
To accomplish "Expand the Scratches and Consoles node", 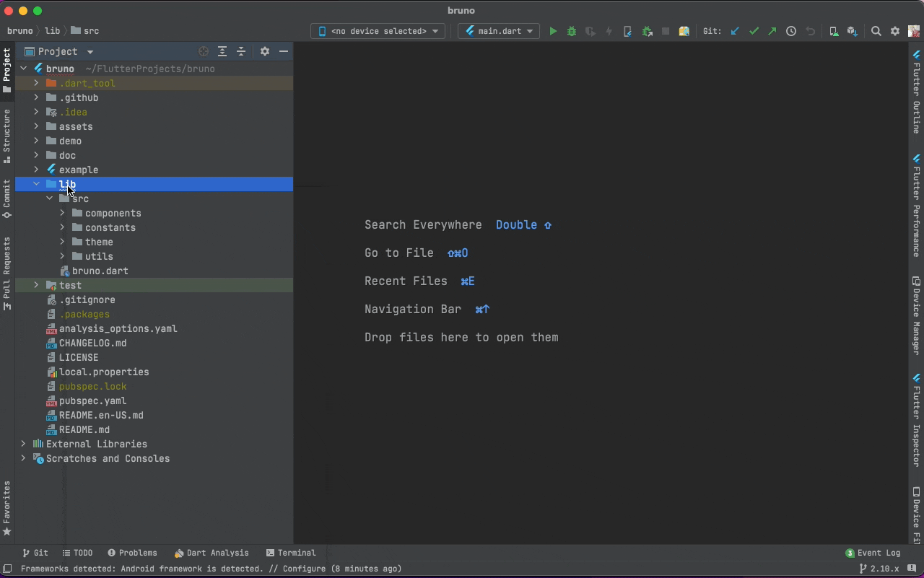I will (23, 458).
